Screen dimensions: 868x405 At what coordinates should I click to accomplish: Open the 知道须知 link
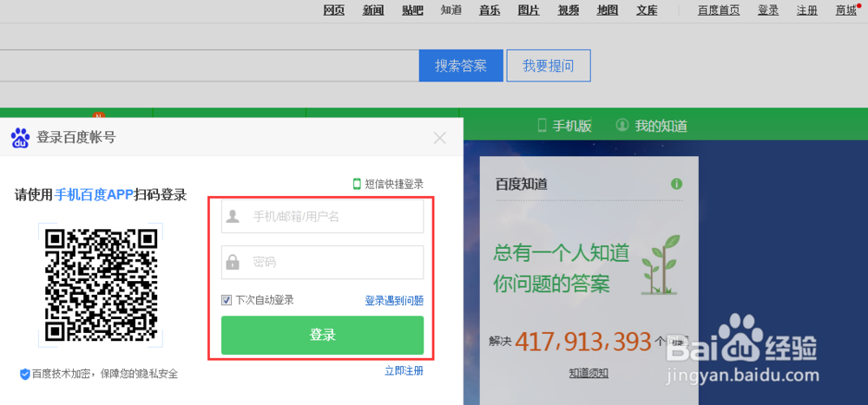click(589, 373)
